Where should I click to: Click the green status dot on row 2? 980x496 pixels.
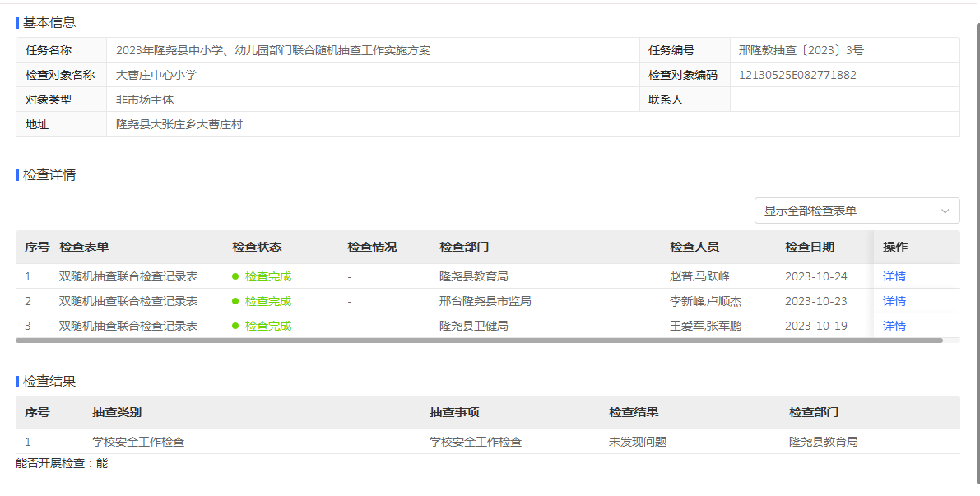click(237, 301)
